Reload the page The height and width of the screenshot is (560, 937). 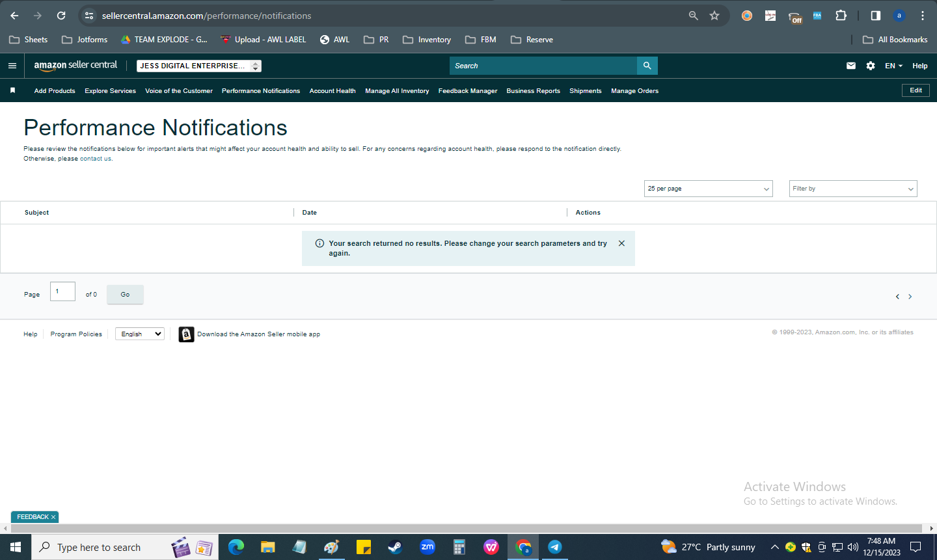(61, 16)
